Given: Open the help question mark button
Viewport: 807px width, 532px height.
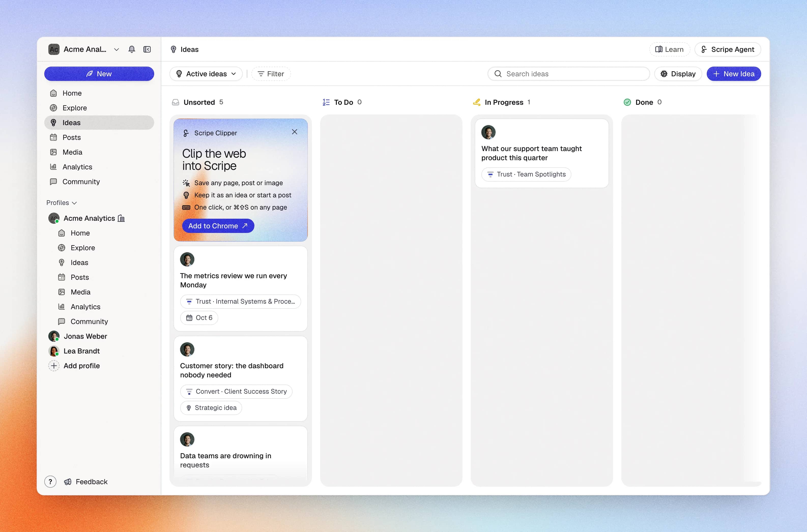Looking at the screenshot, I should point(50,481).
